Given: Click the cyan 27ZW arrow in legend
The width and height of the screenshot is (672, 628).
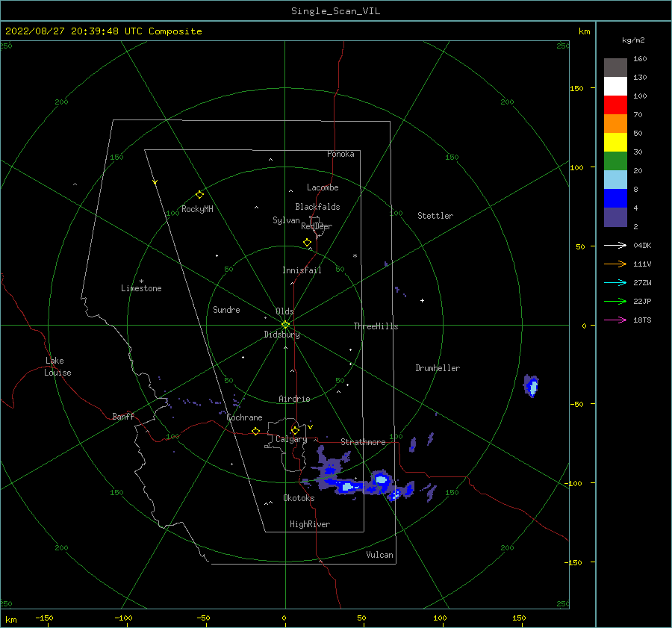Looking at the screenshot, I should click(x=615, y=282).
